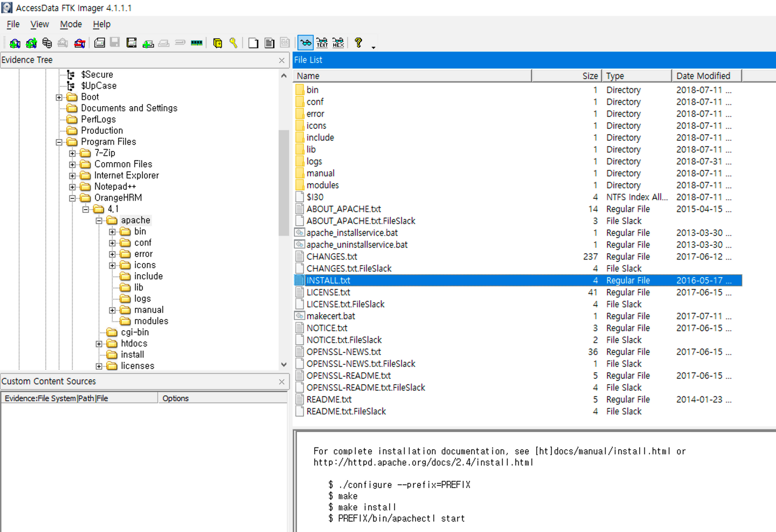Sort the file list by Type column
The width and height of the screenshot is (776, 532).
coord(637,76)
